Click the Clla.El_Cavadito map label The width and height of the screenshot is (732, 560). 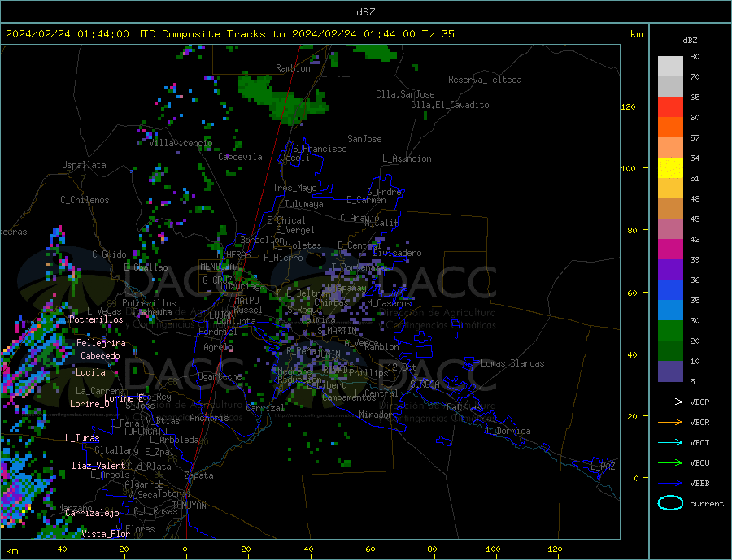[x=450, y=105]
